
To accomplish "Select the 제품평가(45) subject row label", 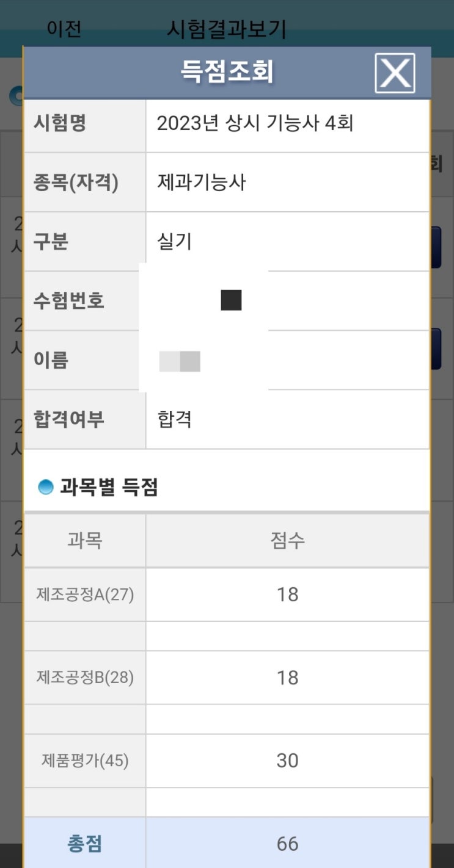I will [x=85, y=761].
